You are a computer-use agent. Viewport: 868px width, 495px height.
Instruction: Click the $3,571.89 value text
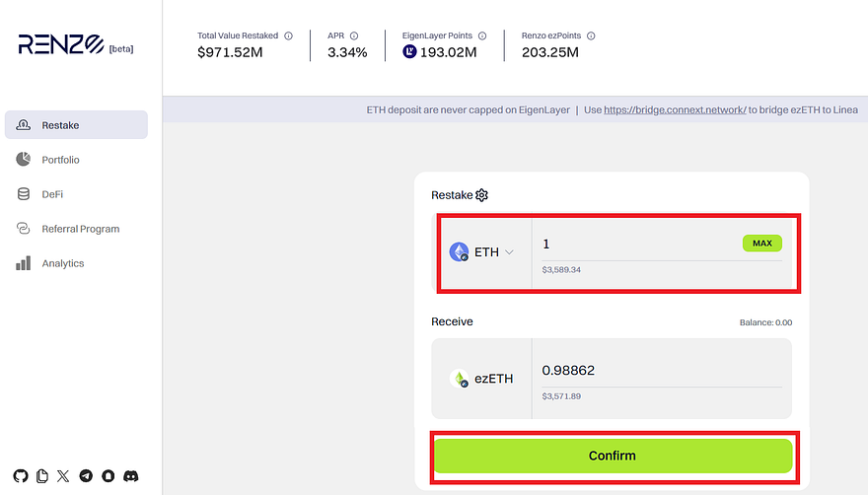(x=561, y=396)
